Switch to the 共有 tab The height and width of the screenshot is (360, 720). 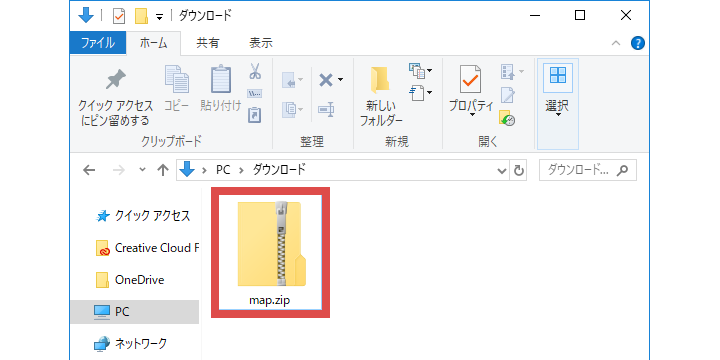click(208, 44)
